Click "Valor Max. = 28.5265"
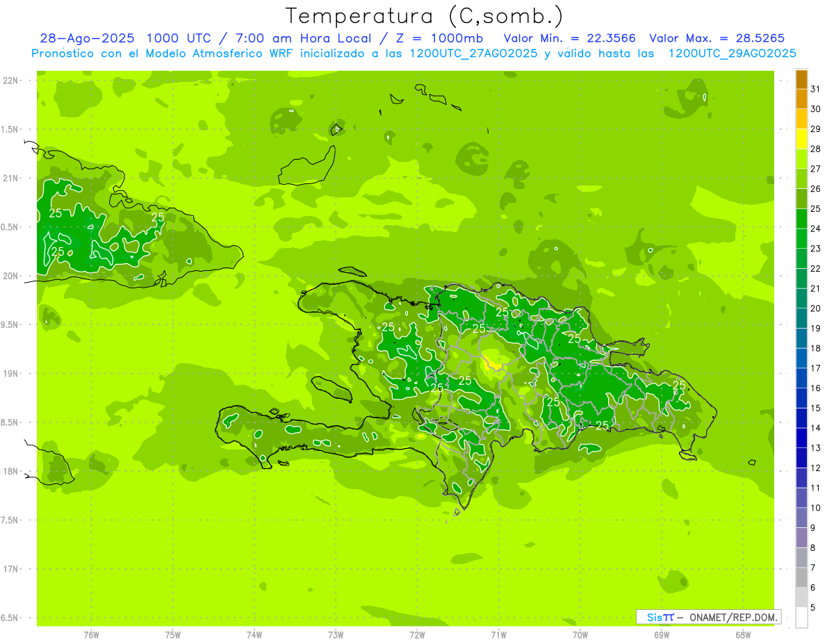Screen dimensions: 834x644 tap(717, 38)
